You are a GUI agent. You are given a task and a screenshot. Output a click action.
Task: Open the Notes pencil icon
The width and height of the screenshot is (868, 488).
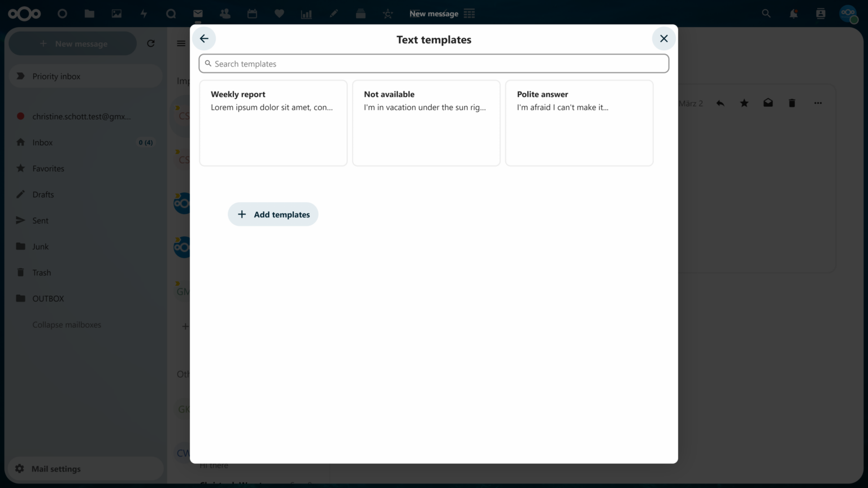tap(333, 14)
